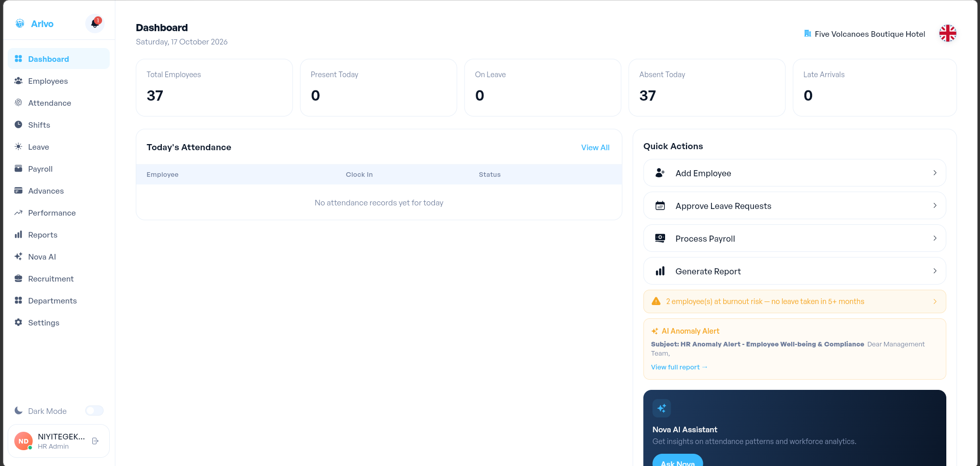Click the UK flag language icon
The height and width of the screenshot is (466, 980).
(x=948, y=34)
